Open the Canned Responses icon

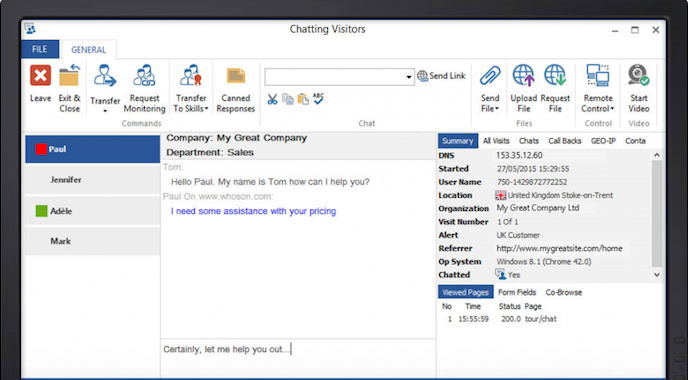(236, 76)
